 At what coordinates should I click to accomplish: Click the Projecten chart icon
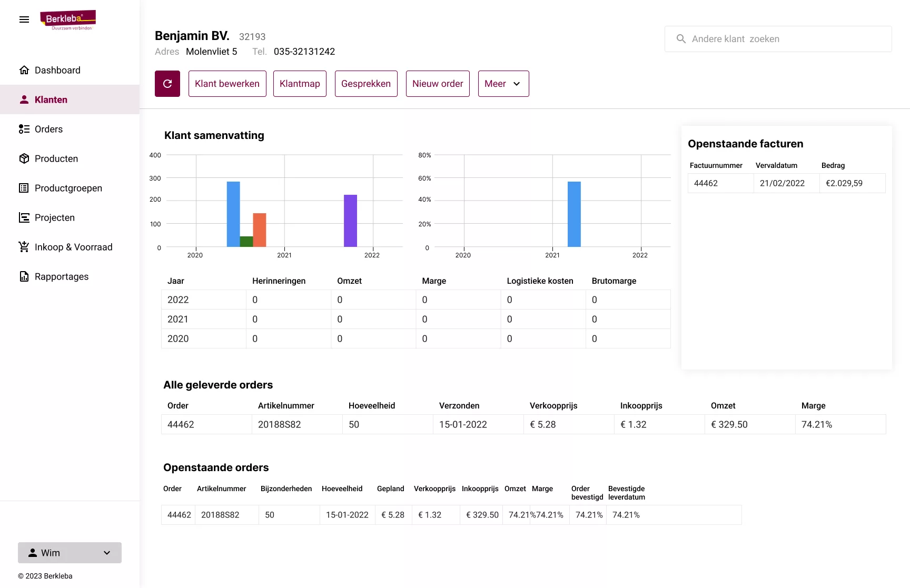tap(24, 217)
